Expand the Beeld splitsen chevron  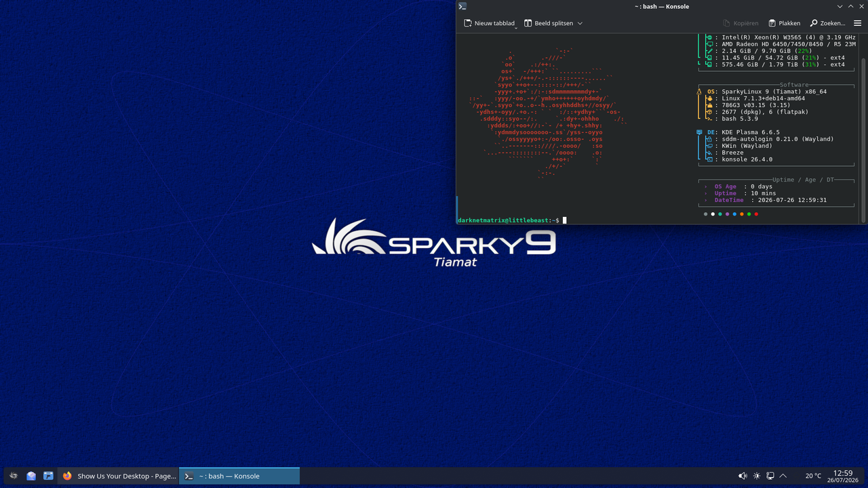580,23
